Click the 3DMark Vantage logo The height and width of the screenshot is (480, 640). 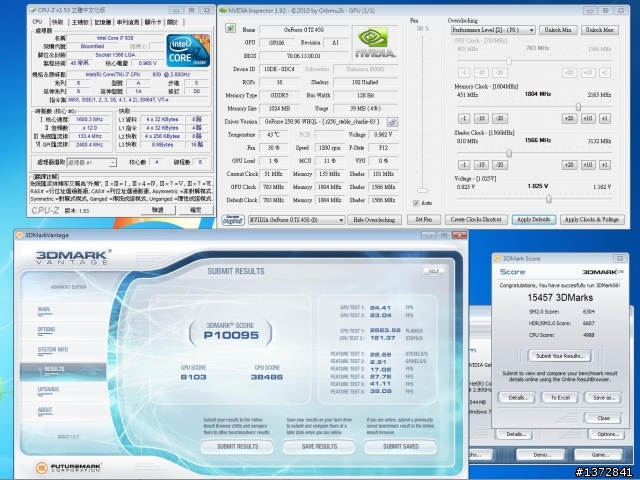click(73, 257)
